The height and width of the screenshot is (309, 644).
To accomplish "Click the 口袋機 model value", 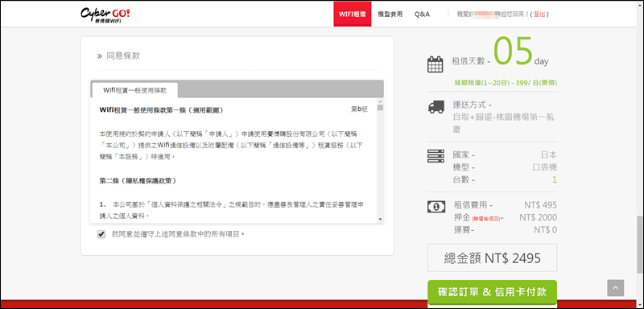I will (x=544, y=167).
